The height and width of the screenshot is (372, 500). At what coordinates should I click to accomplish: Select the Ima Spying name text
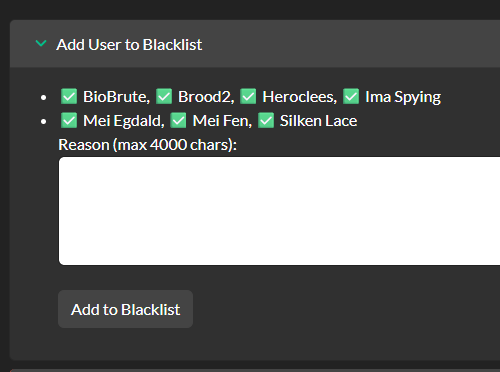[403, 97]
